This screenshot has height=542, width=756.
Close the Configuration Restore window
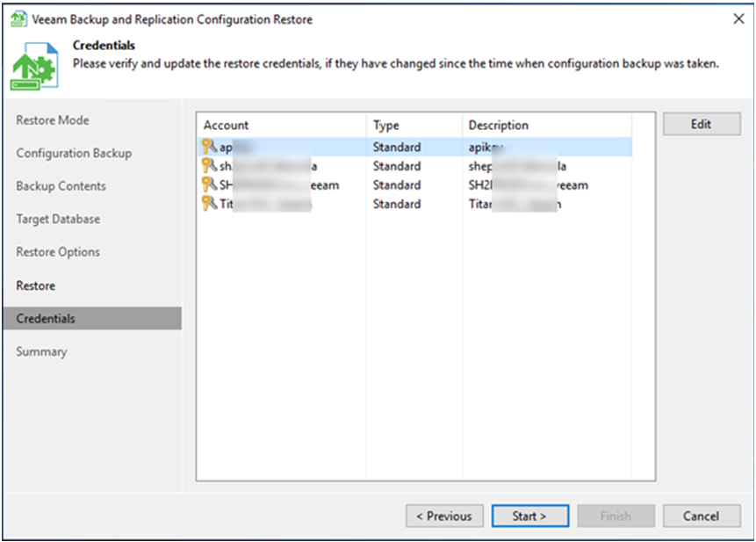738,18
